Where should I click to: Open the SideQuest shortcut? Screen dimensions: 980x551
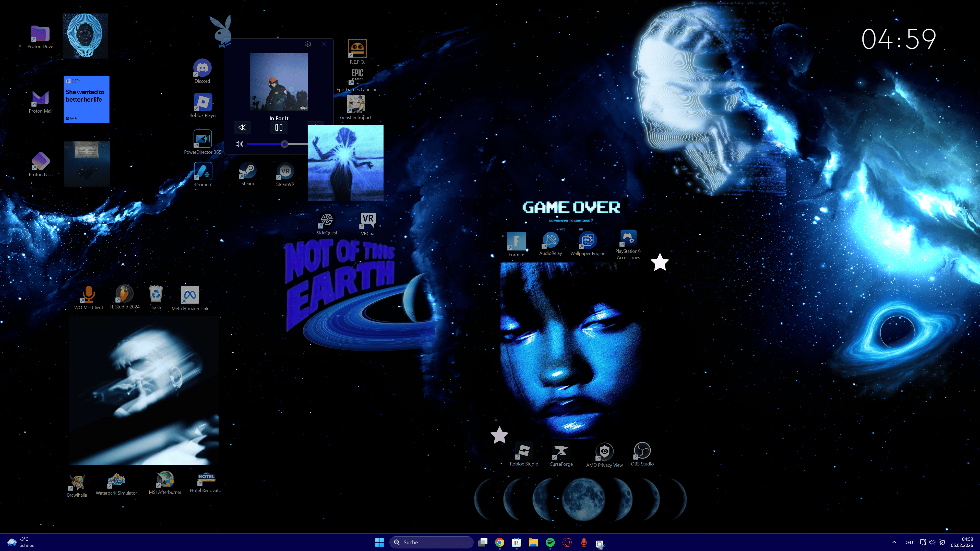[x=327, y=223]
